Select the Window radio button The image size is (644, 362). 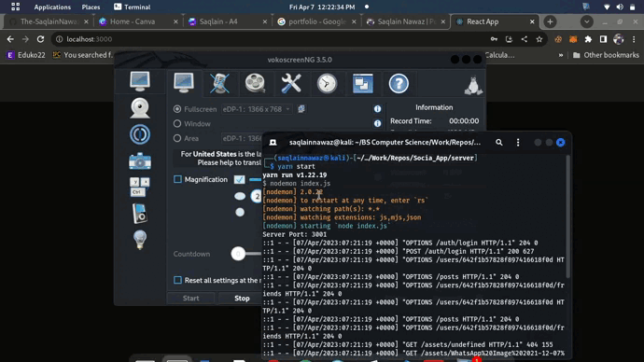click(x=177, y=123)
